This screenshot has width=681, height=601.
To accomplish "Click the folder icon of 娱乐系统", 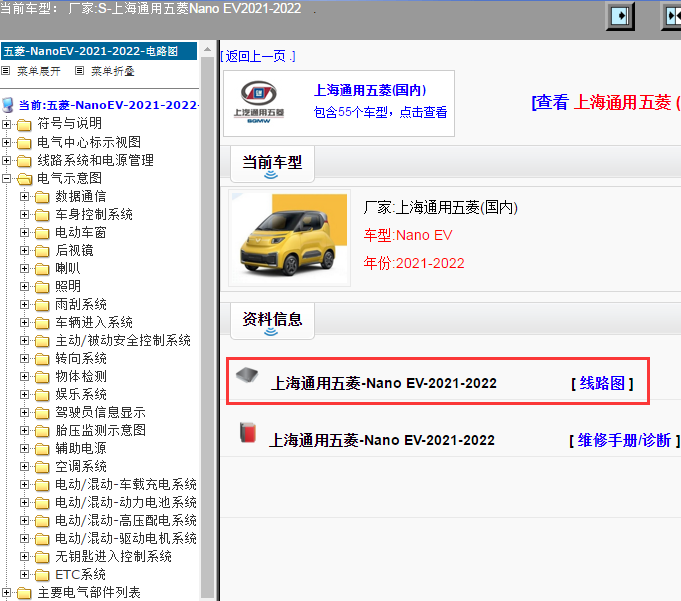I will coord(42,395).
